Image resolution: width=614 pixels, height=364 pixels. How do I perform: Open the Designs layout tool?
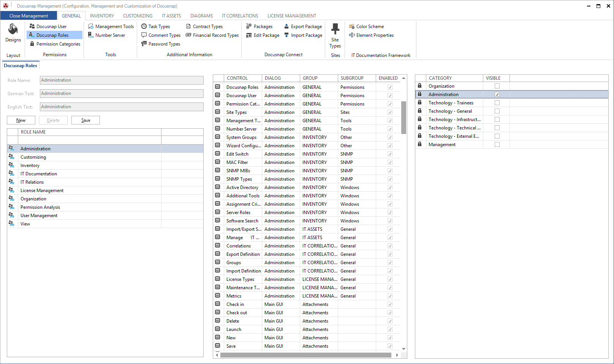coord(13,33)
